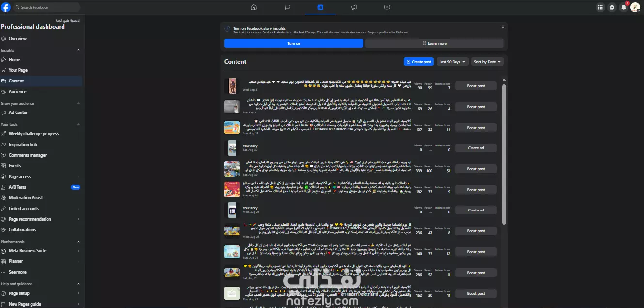The height and width of the screenshot is (308, 644).
Task: Open Inspiration hub
Action: click(41, 145)
